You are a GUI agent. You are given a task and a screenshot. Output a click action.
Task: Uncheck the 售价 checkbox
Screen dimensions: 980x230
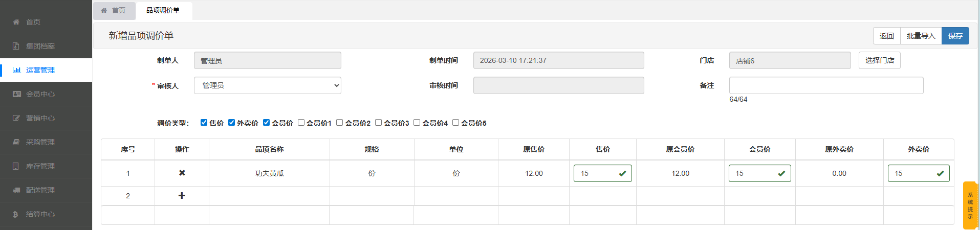click(204, 123)
